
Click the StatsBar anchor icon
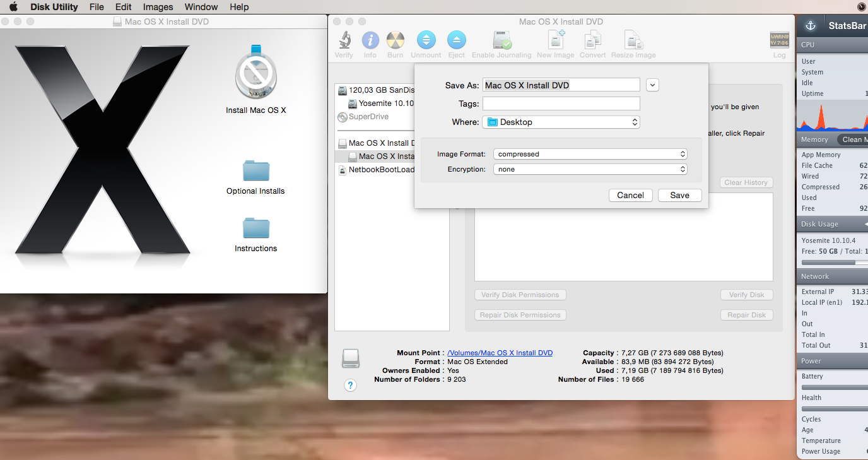point(811,26)
